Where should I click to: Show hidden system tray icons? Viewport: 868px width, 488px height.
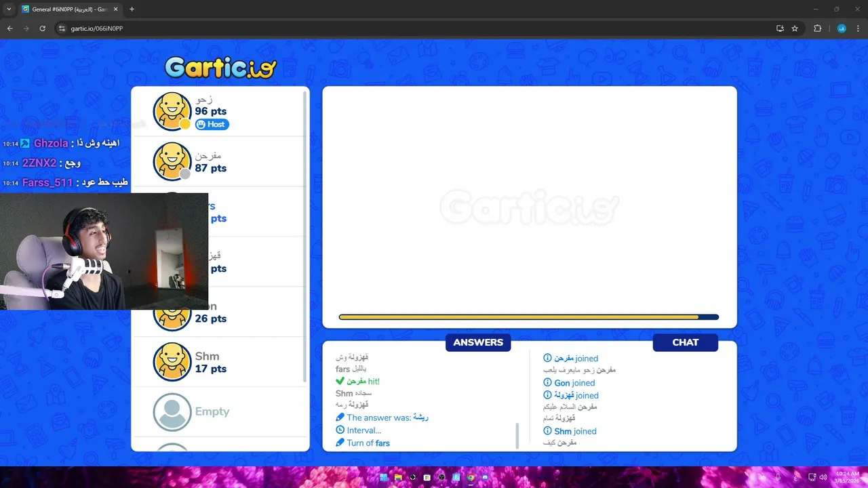(763, 477)
